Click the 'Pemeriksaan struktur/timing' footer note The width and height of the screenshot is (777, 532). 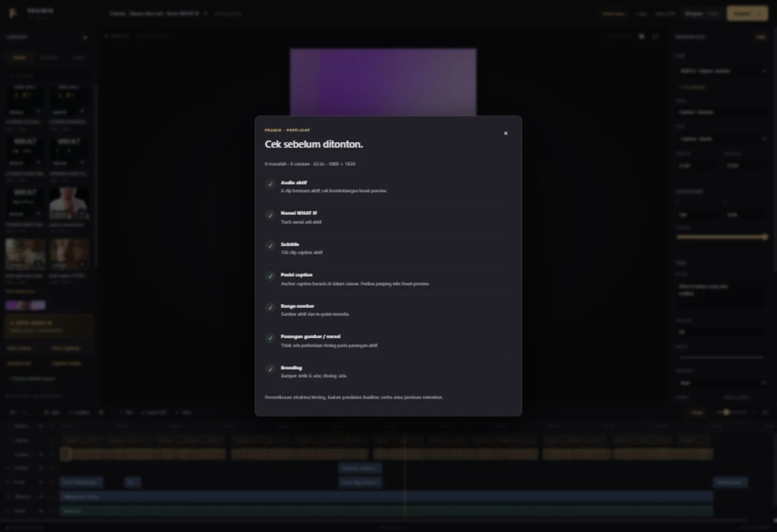click(354, 397)
